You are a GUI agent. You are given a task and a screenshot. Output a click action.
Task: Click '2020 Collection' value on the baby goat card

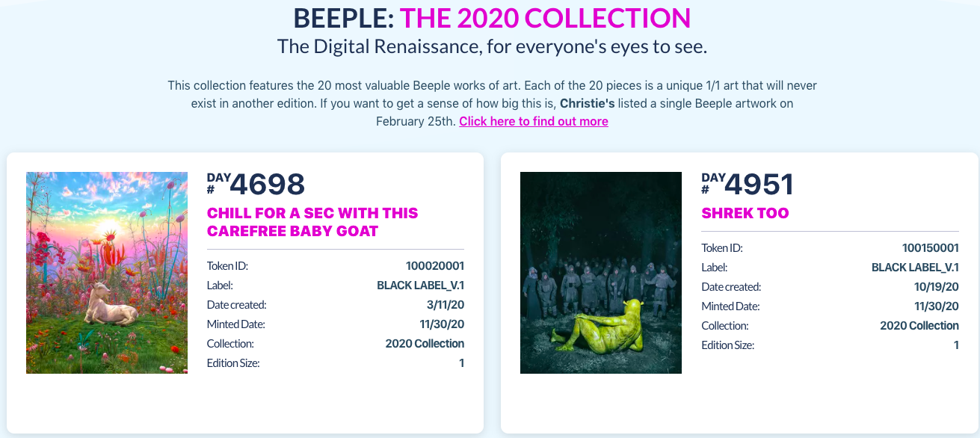(425, 344)
